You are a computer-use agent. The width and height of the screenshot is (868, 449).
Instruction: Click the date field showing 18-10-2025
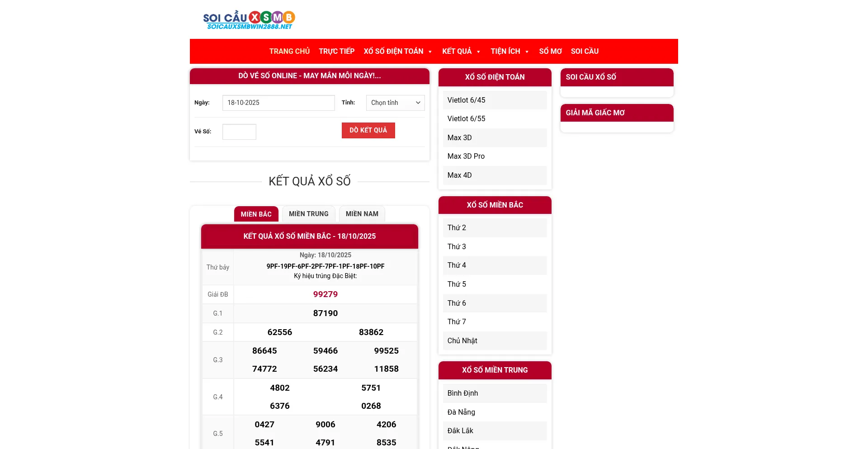pos(278,103)
